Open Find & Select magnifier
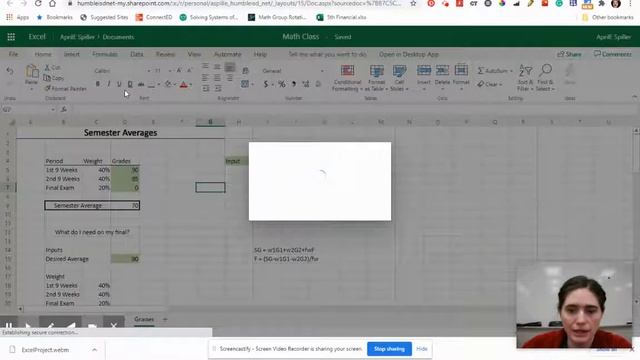This screenshot has width=640, height=360. click(x=545, y=78)
